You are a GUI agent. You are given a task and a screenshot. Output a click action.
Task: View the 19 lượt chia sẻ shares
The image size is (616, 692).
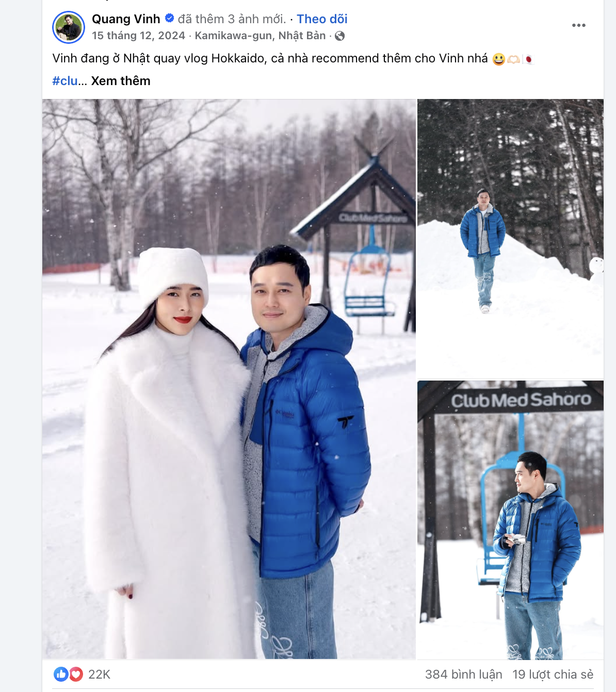click(x=553, y=674)
